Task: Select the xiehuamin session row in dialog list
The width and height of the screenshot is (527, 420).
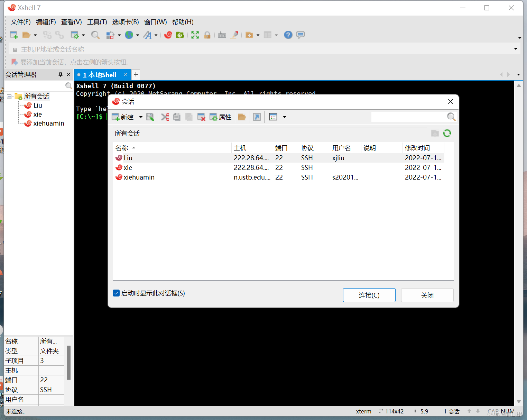Action: (279, 177)
